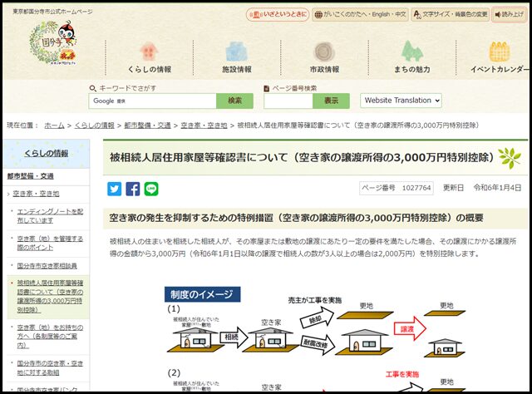Image resolution: width=532 pixels, height=394 pixels.
Task: Open 空き家・空き地 sidebar link
Action: tap(36, 194)
